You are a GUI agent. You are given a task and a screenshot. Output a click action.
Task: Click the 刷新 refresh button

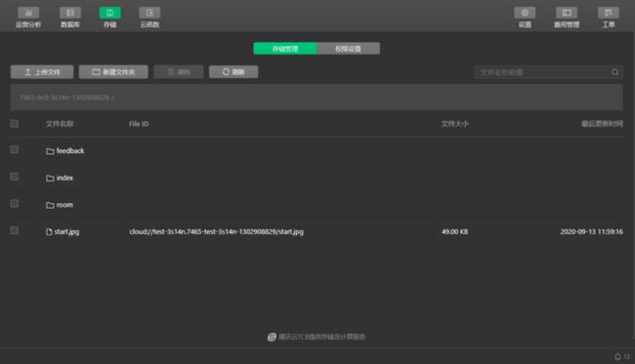point(233,72)
